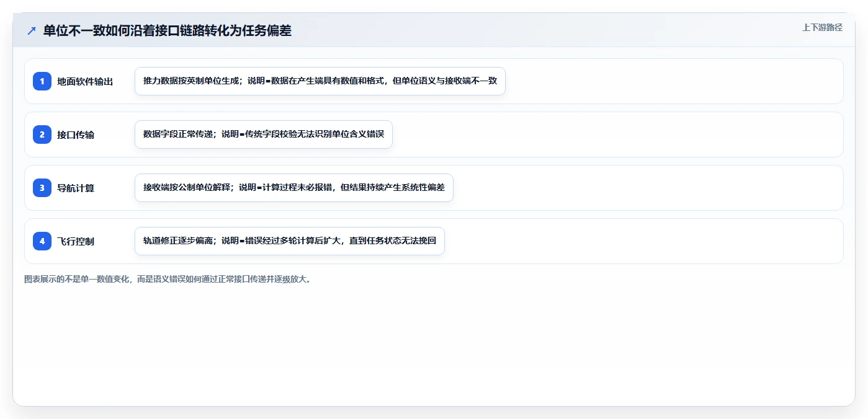The height and width of the screenshot is (419, 868).
Task: Click the arrow icon beside the title
Action: tap(32, 30)
